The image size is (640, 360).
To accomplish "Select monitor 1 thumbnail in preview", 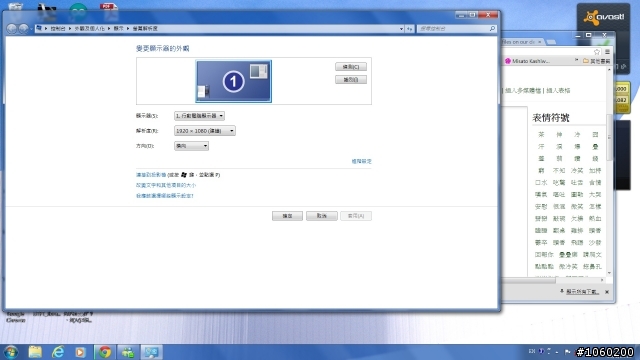I will (233, 81).
